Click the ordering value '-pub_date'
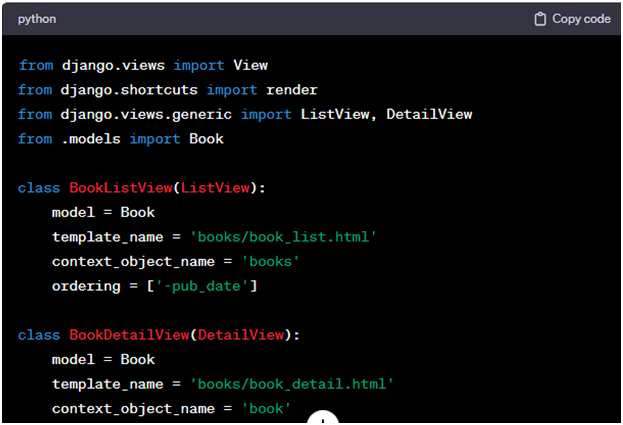Image resolution: width=623 pixels, height=425 pixels. 202,286
